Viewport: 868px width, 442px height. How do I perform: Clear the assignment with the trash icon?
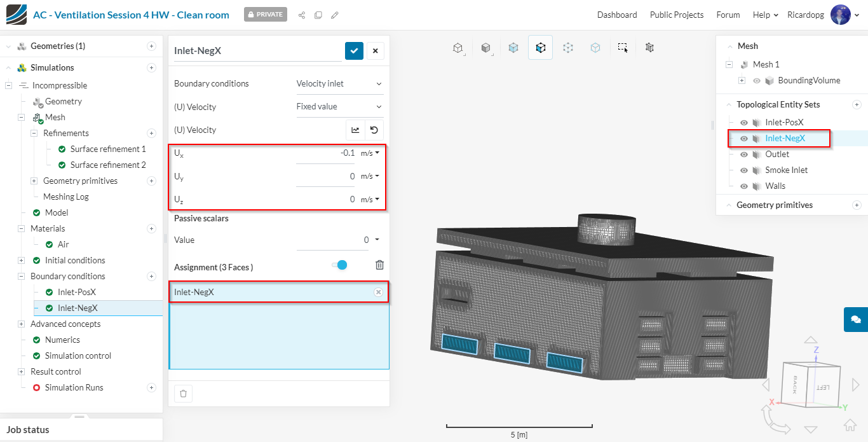pos(379,265)
